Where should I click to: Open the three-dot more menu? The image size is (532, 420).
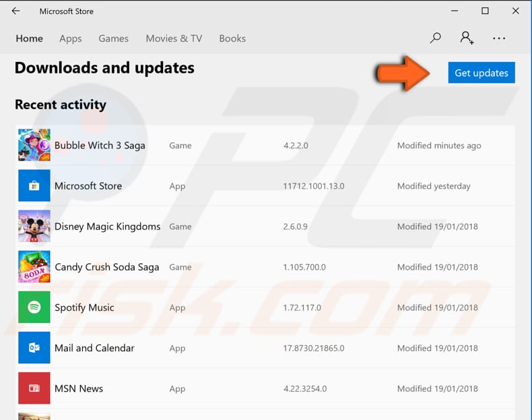click(499, 38)
